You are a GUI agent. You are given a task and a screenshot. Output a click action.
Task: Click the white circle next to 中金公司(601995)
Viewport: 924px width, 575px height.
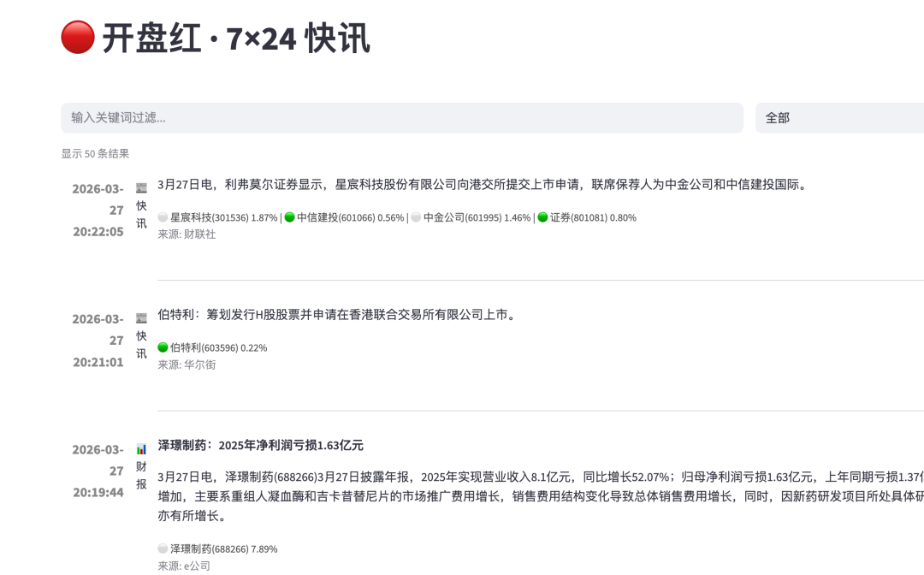[x=416, y=216]
